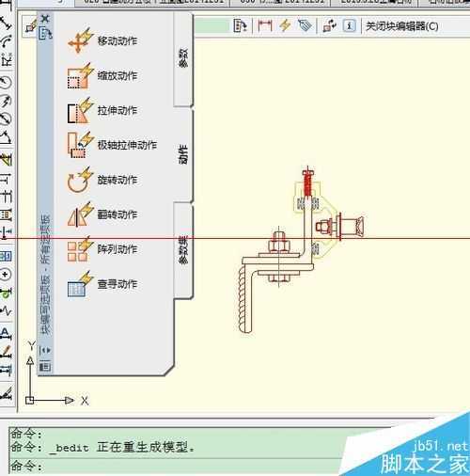The image size is (470, 476).
Task: Select the Dimension Text Edit tool with letter A
Action: click(x=6, y=333)
